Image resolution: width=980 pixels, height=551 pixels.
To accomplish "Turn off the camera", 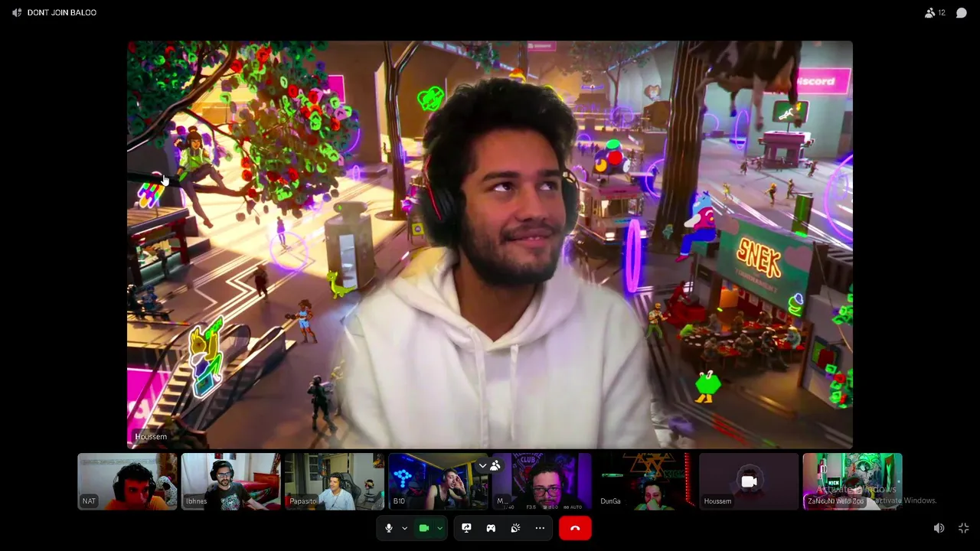I will point(423,528).
